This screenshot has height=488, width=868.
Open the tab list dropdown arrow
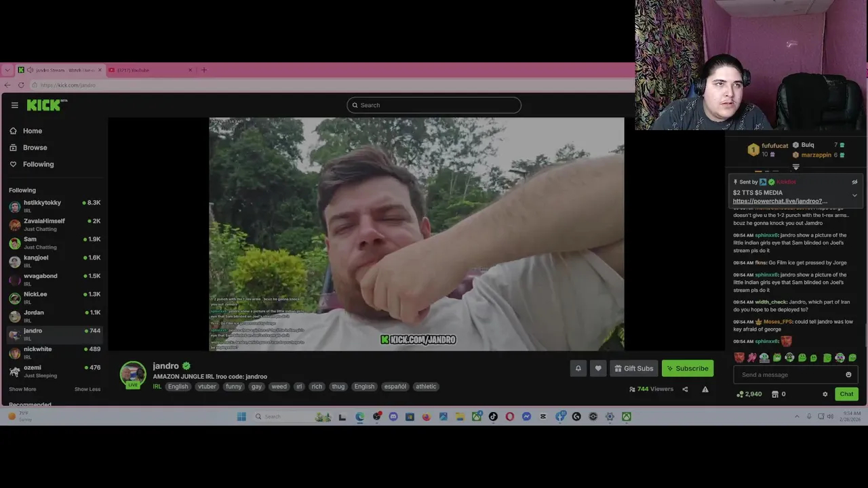[7, 70]
